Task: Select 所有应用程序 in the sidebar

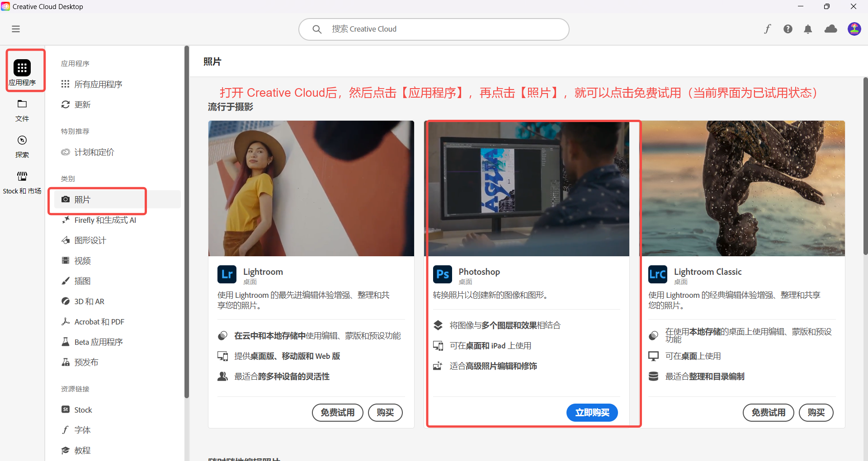Action: tap(118, 84)
